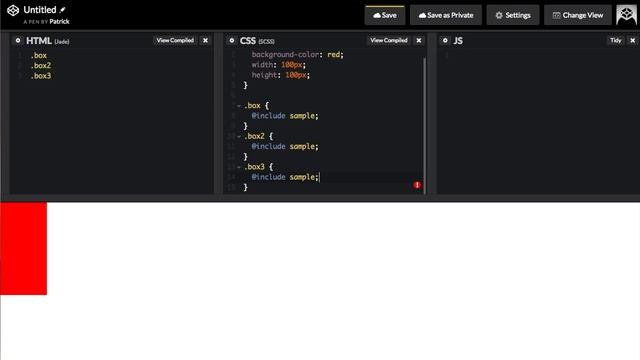
Task: Collapse the .box2 rule fold arrow
Action: tap(239, 136)
